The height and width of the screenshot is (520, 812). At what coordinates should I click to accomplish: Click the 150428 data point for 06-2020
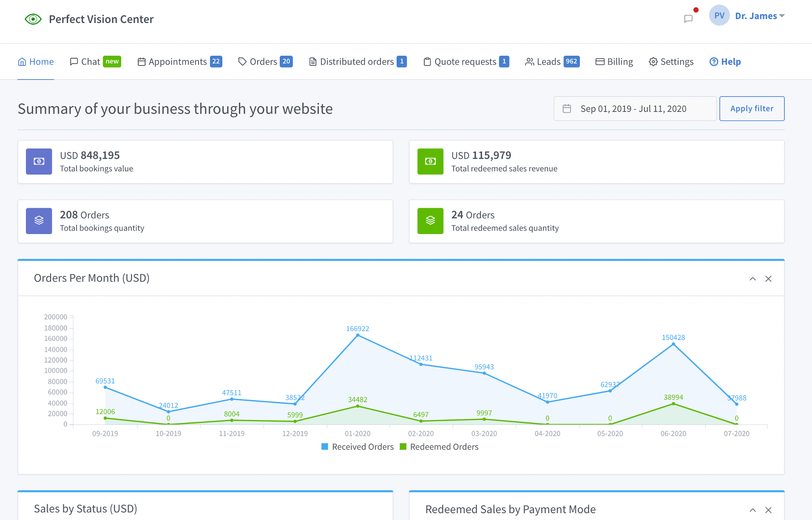point(673,344)
